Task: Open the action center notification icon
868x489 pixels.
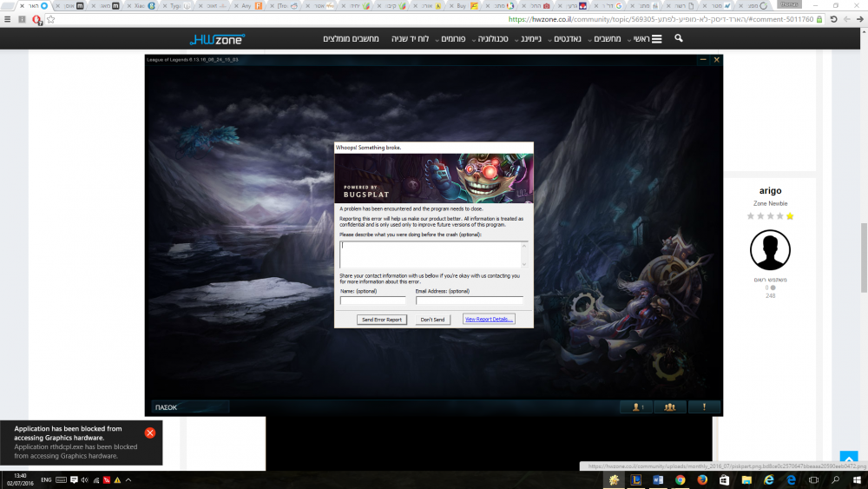Action: (x=74, y=480)
